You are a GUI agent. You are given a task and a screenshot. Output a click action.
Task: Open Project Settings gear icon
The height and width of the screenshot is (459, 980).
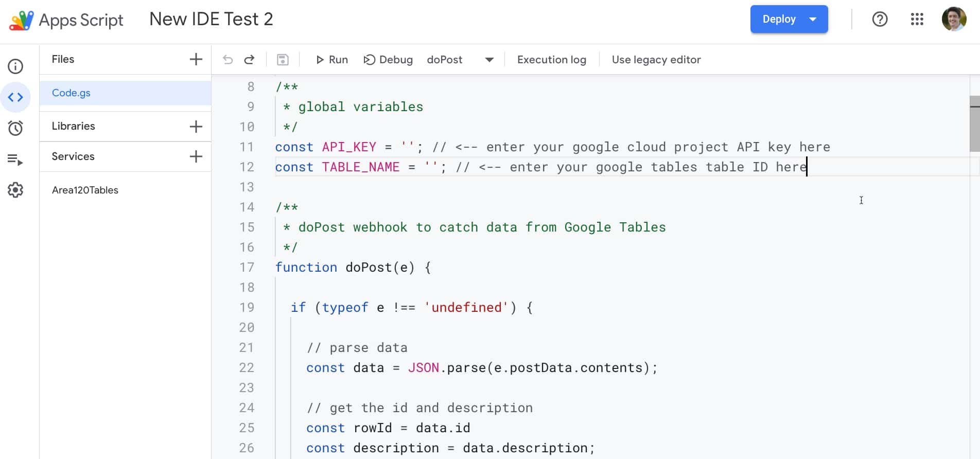click(x=15, y=190)
